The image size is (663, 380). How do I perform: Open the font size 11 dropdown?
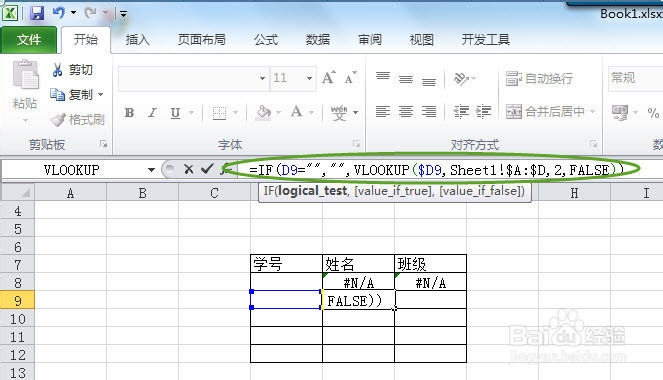309,78
